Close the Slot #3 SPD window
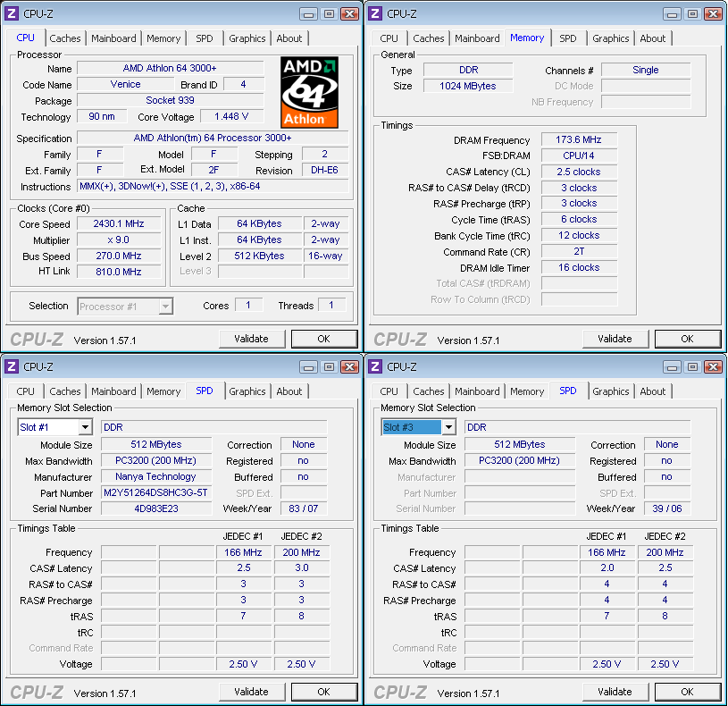728x706 pixels. (713, 367)
